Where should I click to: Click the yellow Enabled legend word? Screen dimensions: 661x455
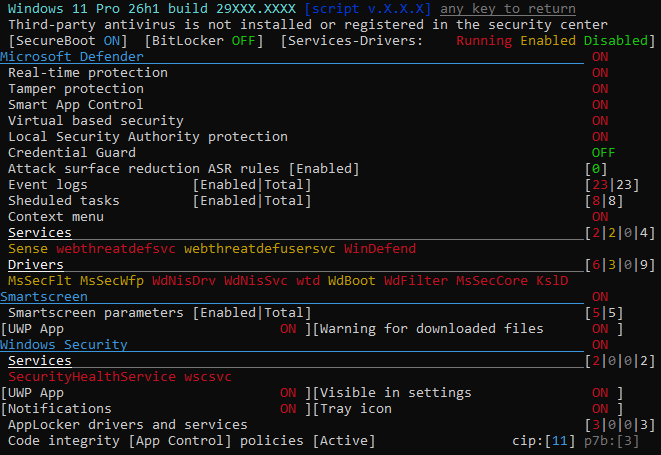point(548,40)
